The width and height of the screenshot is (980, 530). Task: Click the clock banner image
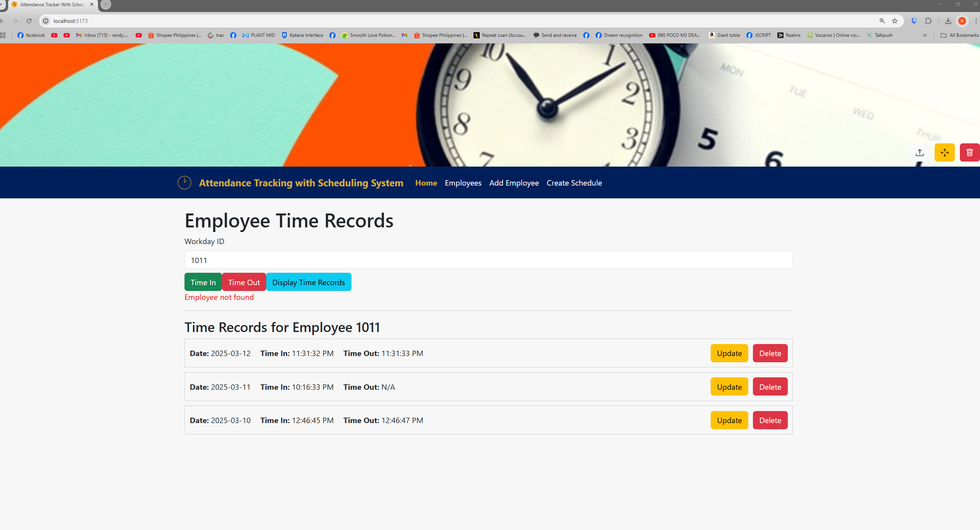(x=490, y=105)
